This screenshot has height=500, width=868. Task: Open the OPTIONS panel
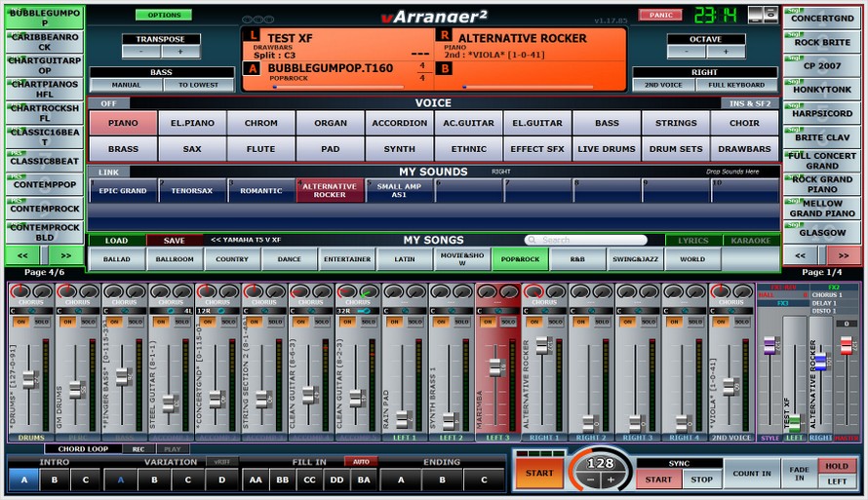click(163, 15)
